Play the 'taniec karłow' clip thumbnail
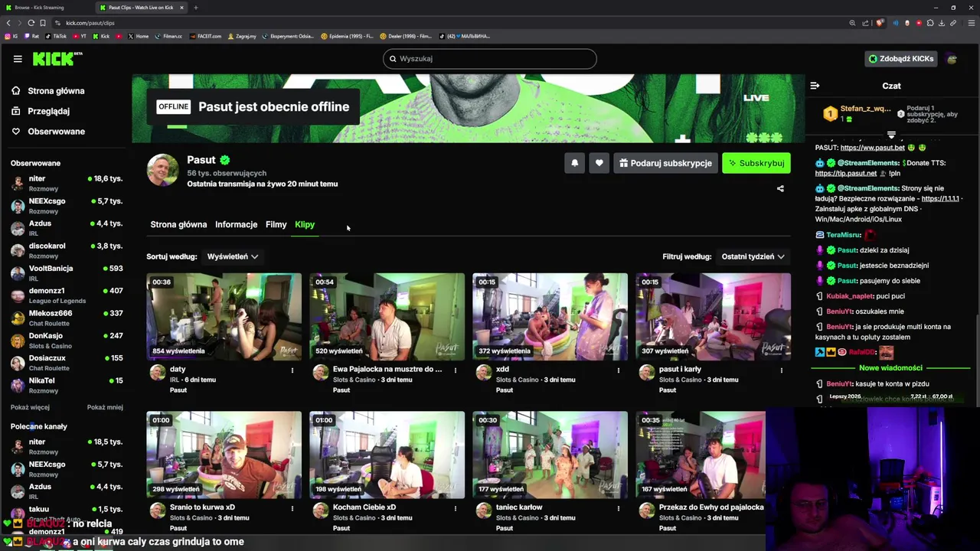Viewport: 980px width, 551px height. (550, 455)
